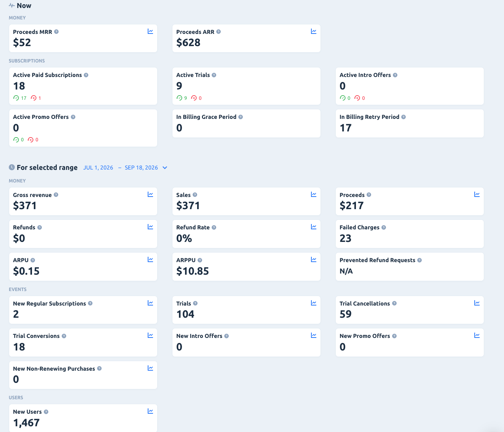504x432 pixels.
Task: Click the 59 Trial Cancellations value
Action: pos(346,314)
